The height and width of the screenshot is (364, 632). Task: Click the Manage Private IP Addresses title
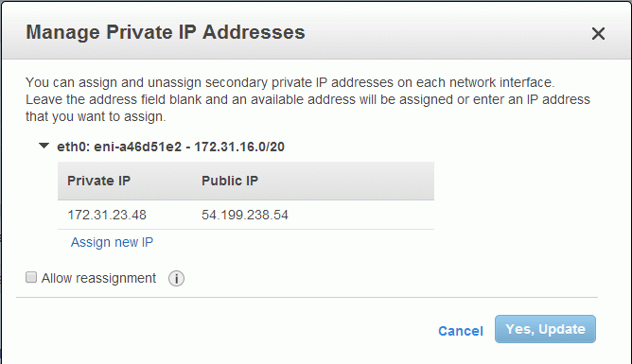(x=166, y=32)
